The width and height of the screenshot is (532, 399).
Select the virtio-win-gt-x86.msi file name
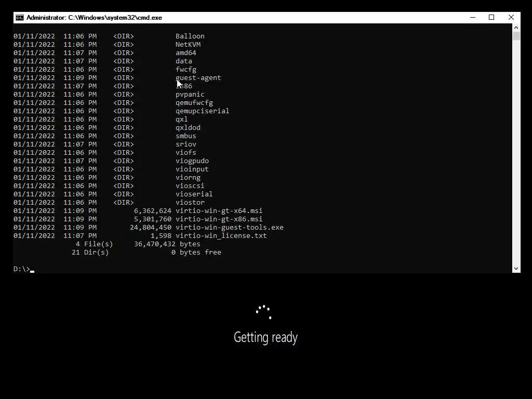point(219,219)
